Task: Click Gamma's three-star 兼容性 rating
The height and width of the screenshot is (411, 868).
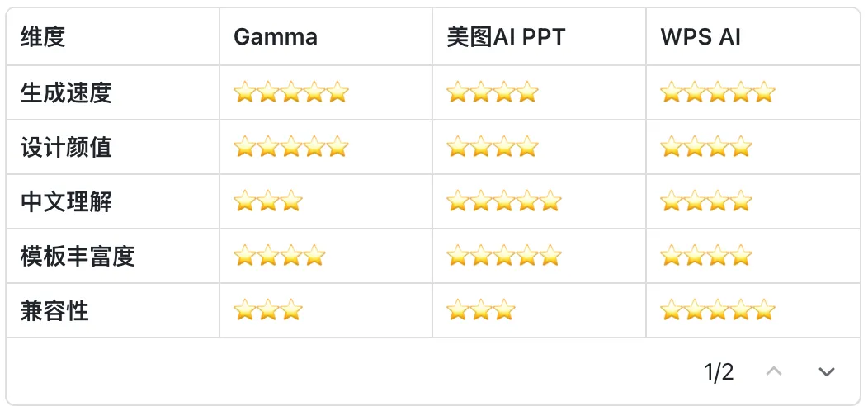Action: [x=268, y=311]
